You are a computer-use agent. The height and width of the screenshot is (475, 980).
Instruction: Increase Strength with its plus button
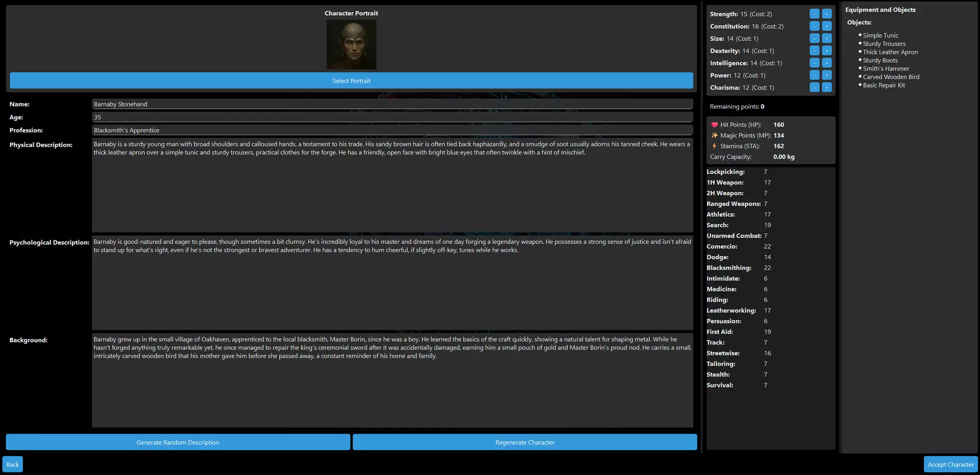[x=827, y=14]
